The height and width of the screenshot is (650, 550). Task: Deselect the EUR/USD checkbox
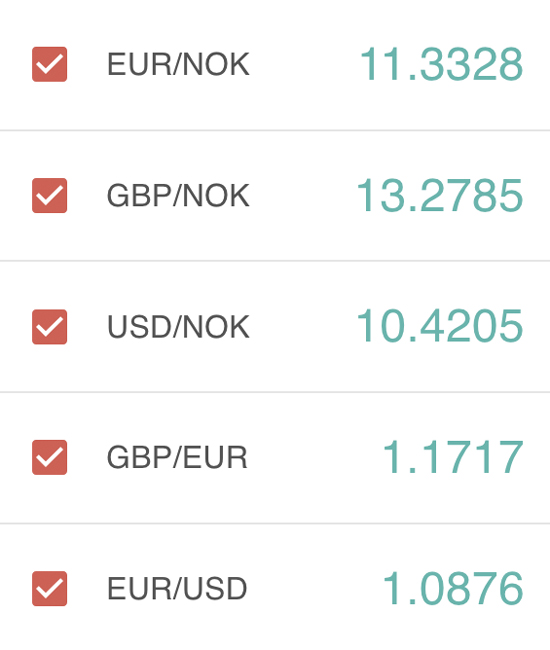(x=49, y=588)
